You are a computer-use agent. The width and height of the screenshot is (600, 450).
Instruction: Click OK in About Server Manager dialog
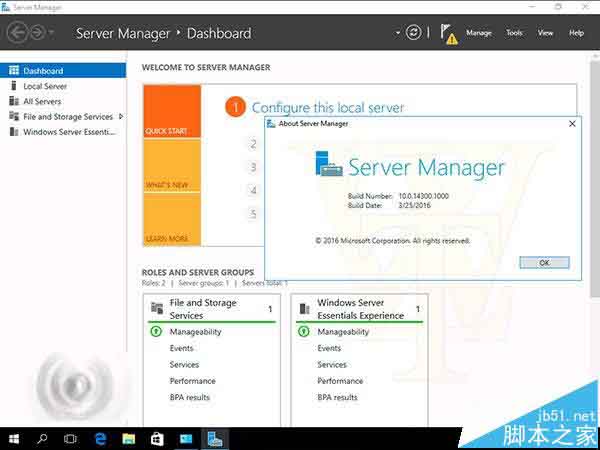tap(544, 262)
